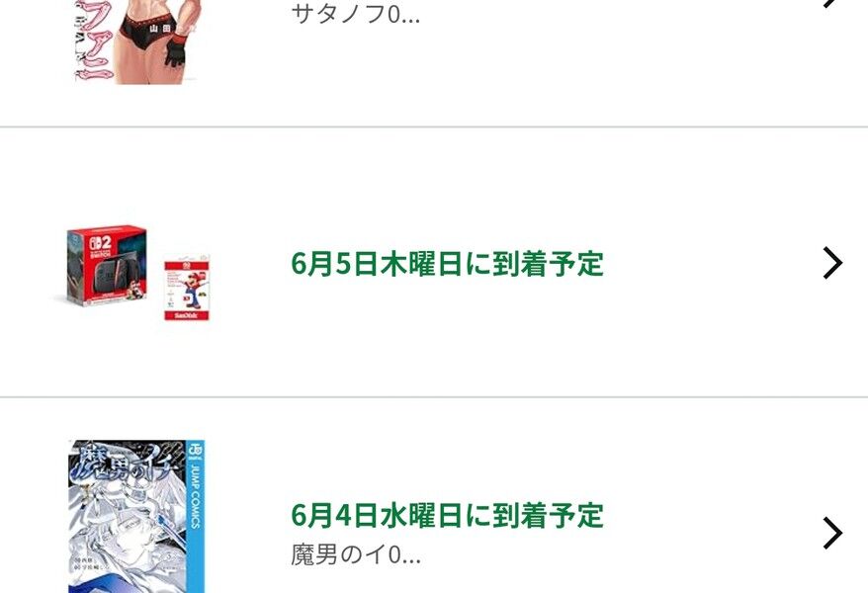The image size is (868, 593).
Task: Expand the June 4 order chevron arrow
Action: pyautogui.click(x=832, y=534)
